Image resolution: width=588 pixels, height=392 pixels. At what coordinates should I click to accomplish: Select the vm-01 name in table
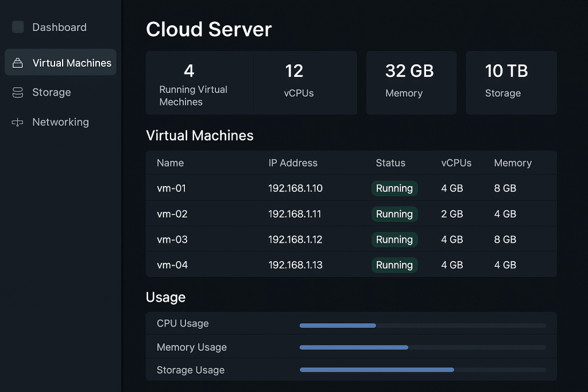coord(171,188)
